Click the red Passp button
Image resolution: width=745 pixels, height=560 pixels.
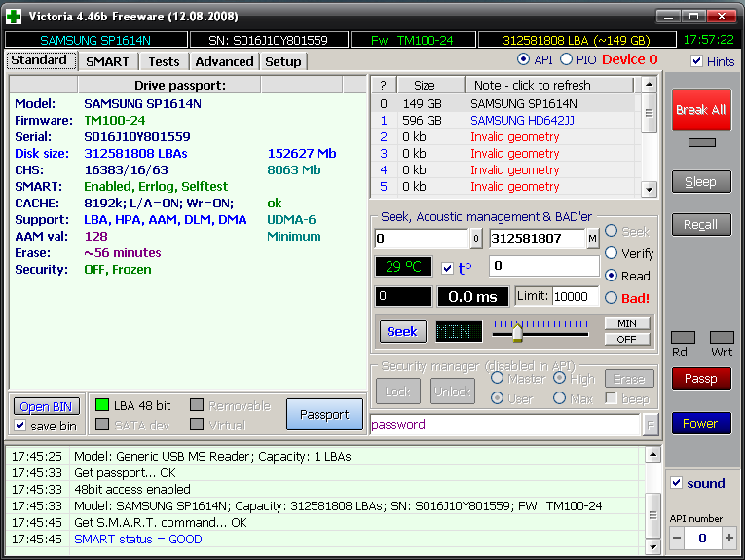pos(701,379)
